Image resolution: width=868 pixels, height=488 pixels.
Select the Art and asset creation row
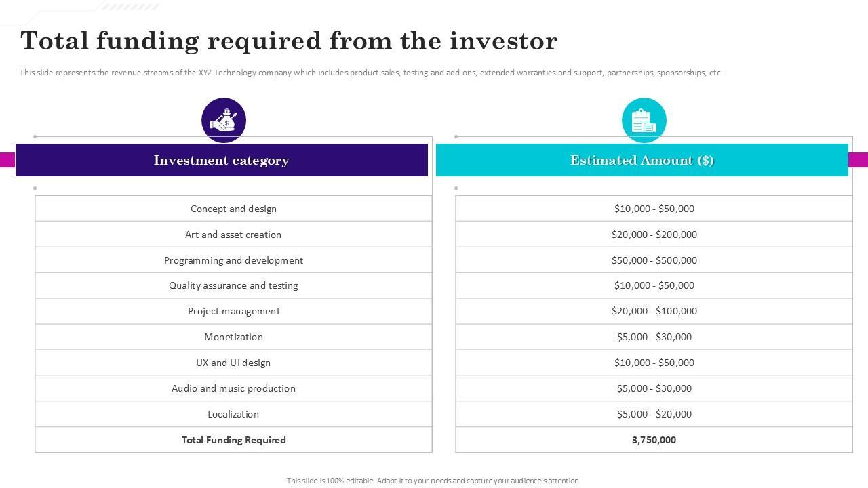pos(233,235)
